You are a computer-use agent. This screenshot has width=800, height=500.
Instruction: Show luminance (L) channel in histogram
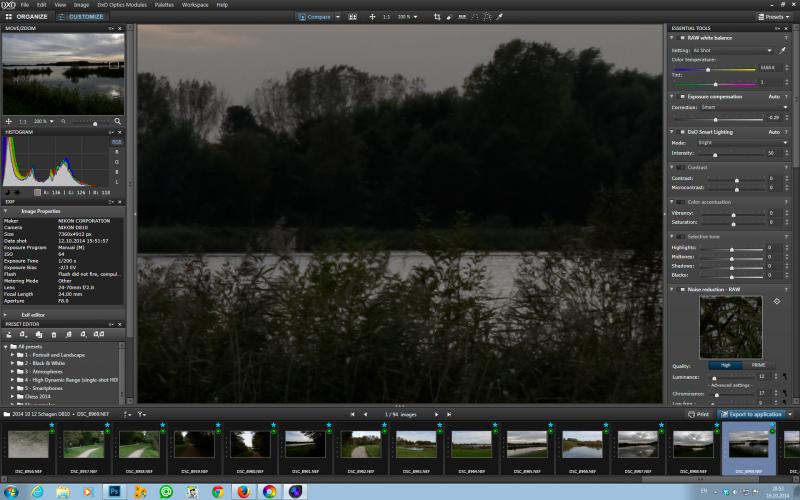pos(116,182)
